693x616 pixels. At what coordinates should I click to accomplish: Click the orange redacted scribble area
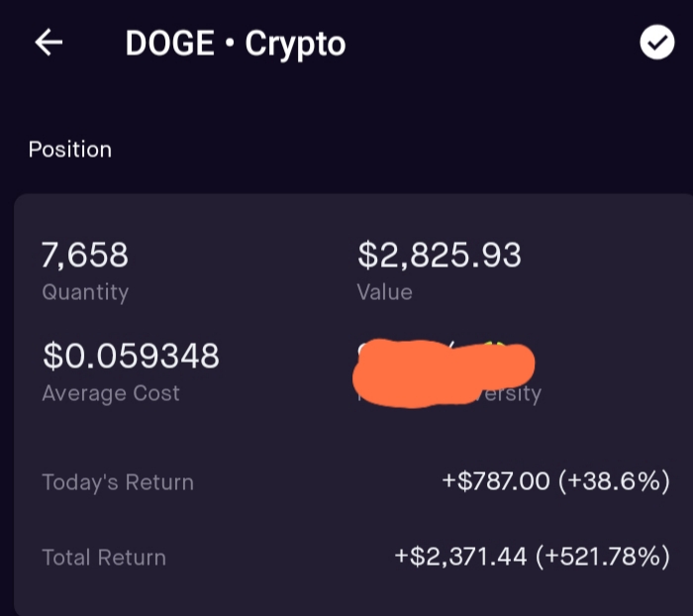pos(444,373)
